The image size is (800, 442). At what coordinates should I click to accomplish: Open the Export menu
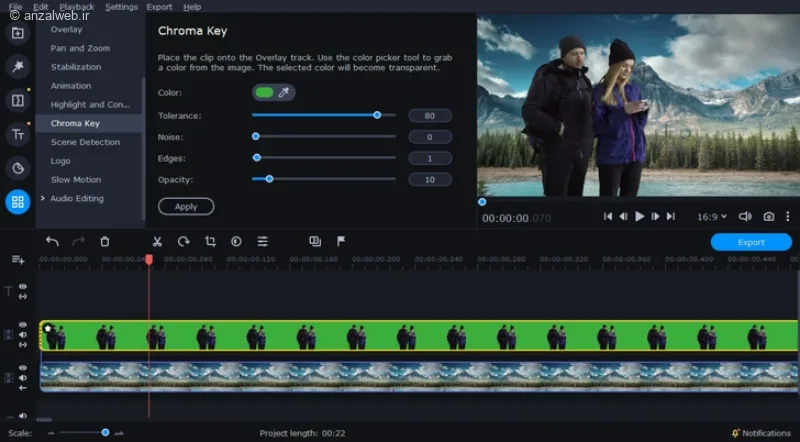click(x=159, y=7)
